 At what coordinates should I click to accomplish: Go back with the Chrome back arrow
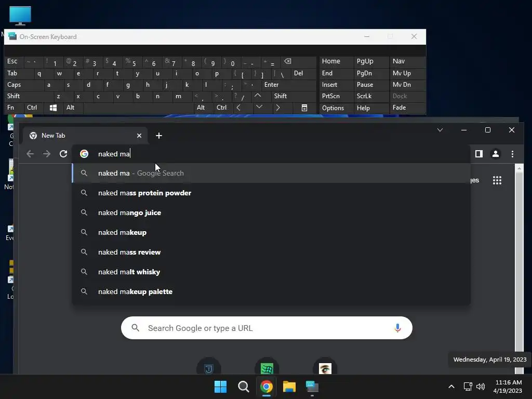click(30, 154)
